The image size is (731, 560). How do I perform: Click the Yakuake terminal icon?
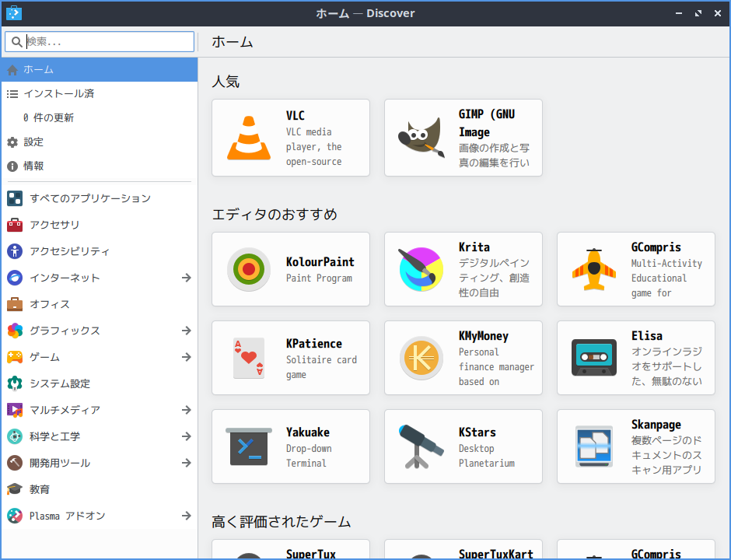click(x=249, y=446)
